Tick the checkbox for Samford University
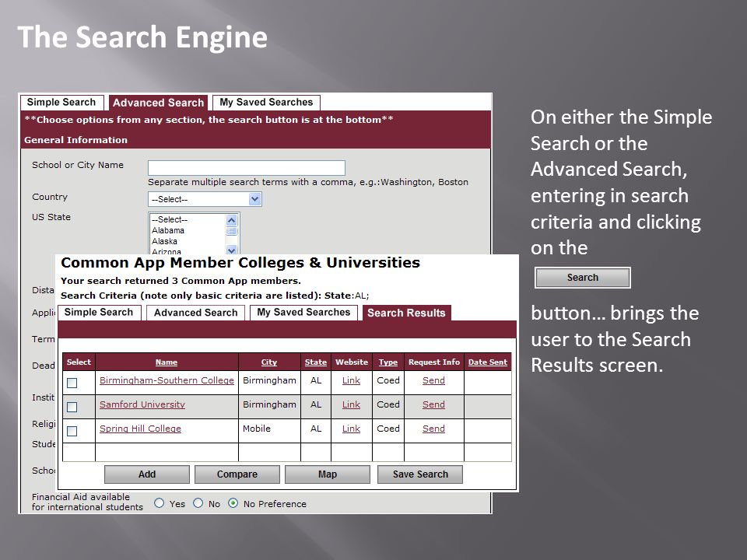This screenshot has width=747, height=560. click(72, 407)
